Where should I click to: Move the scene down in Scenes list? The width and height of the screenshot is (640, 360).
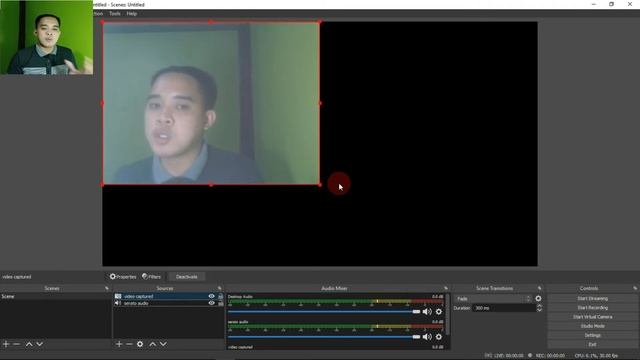pos(40,344)
